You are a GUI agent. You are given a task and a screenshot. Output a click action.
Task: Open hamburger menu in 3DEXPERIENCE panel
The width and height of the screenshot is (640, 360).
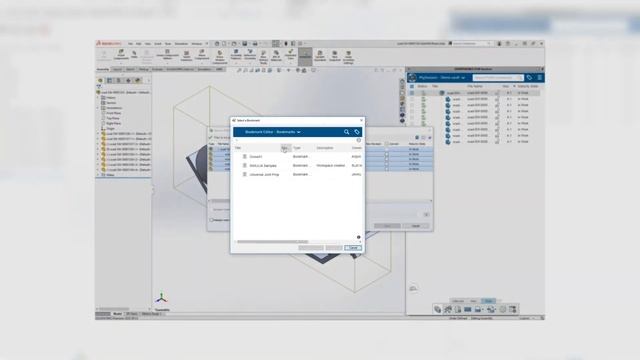pyautogui.click(x=539, y=78)
